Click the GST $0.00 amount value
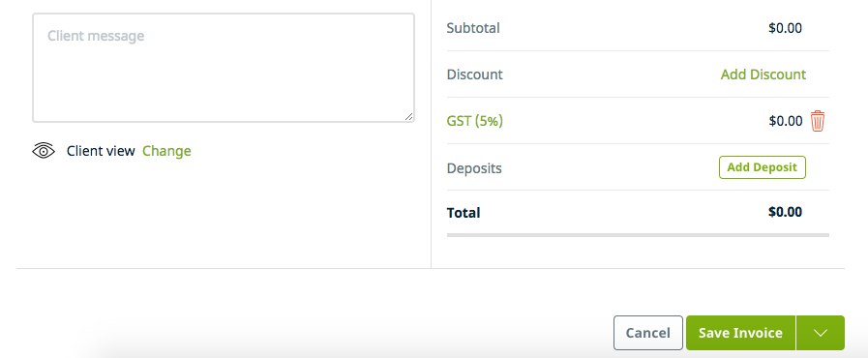The height and width of the screenshot is (358, 868). coord(785,121)
